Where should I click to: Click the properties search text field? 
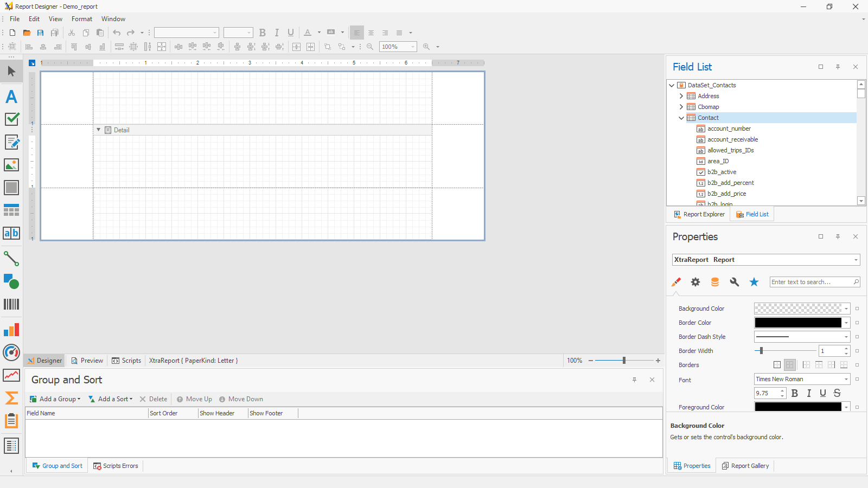point(811,282)
